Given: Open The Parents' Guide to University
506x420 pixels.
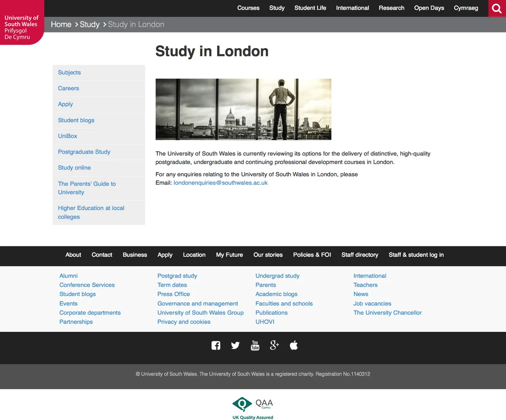Looking at the screenshot, I should click(x=99, y=188).
